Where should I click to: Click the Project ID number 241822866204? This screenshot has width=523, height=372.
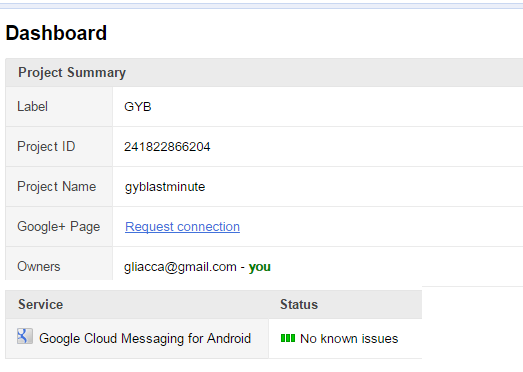[167, 147]
